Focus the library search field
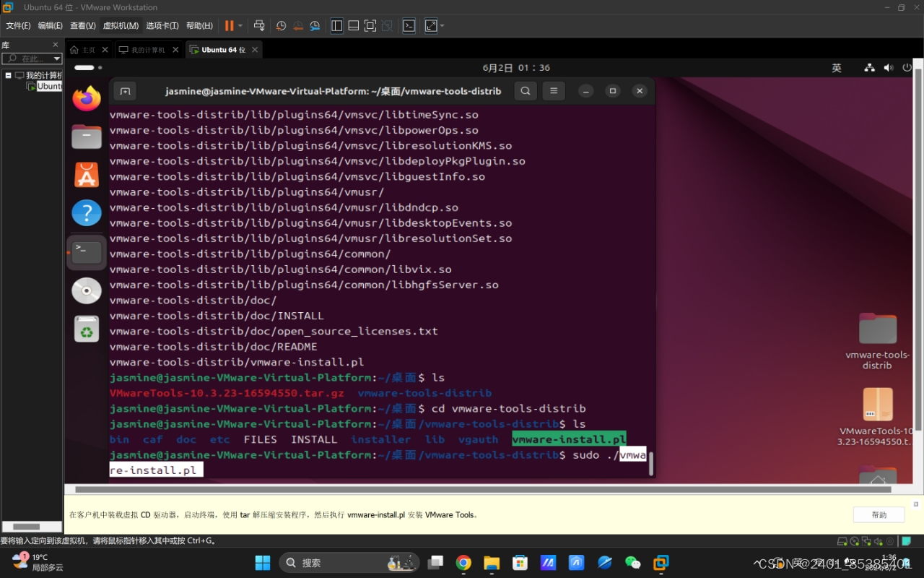The width and height of the screenshot is (924, 578). point(27,59)
